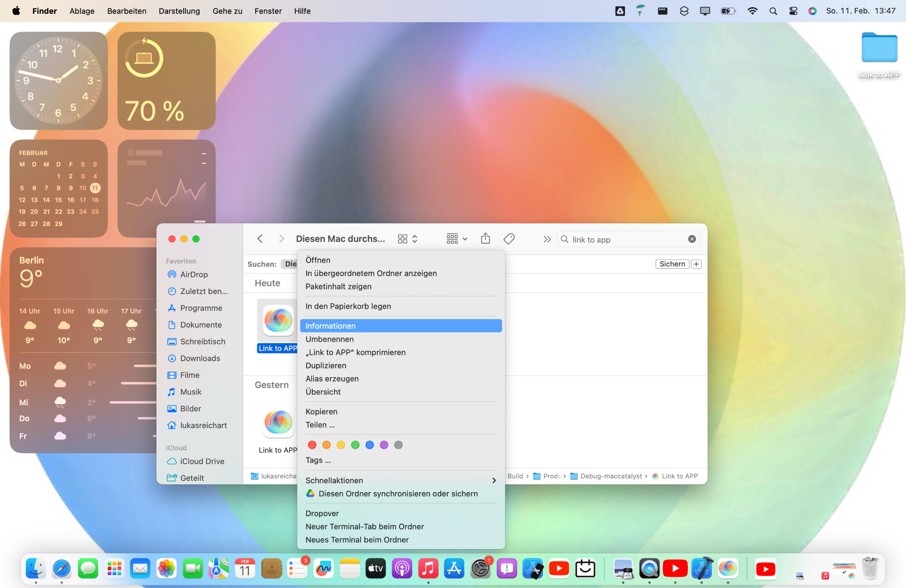The width and height of the screenshot is (906, 588).
Task: Open the grouping options dropdown
Action: [x=457, y=239]
